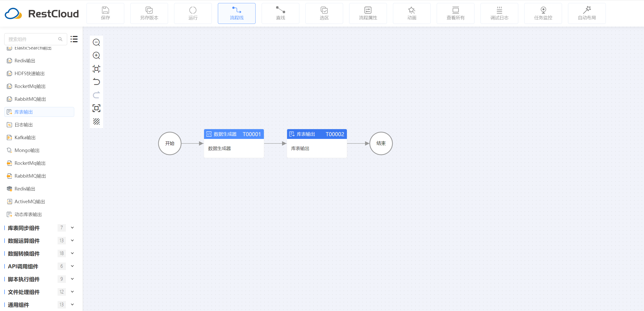Click the zoom out magnifier icon
644x311 pixels.
[96, 42]
